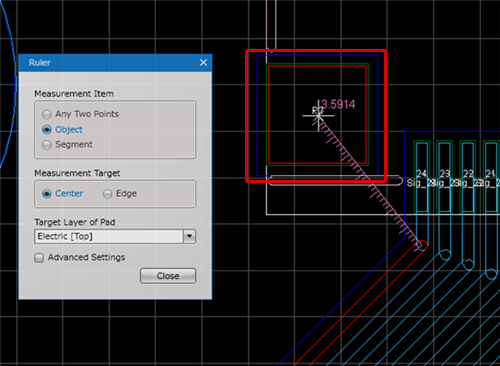500x366 pixels.
Task: Click the Electric [Top] layer combo box
Action: 115,236
